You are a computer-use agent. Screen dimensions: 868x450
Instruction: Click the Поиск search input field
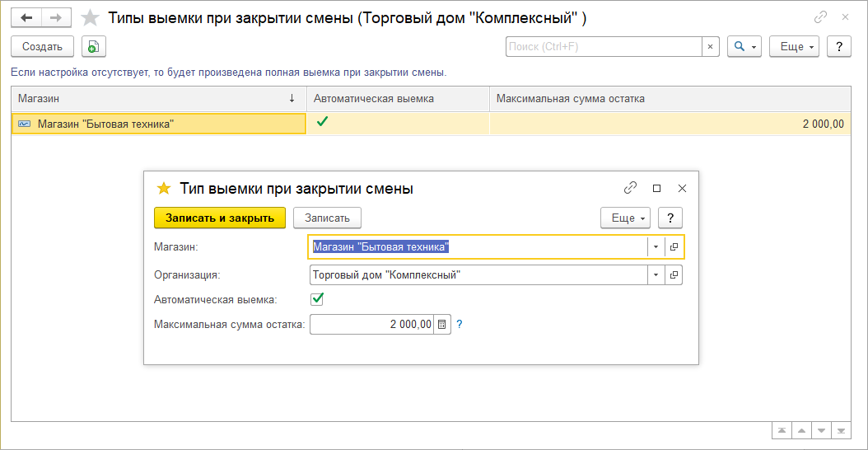click(x=604, y=47)
